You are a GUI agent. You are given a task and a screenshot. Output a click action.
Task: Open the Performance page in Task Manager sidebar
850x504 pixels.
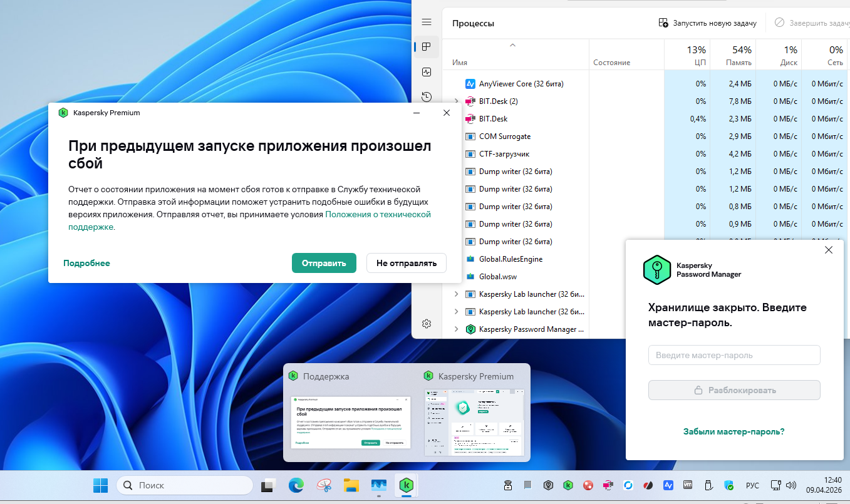[427, 72]
